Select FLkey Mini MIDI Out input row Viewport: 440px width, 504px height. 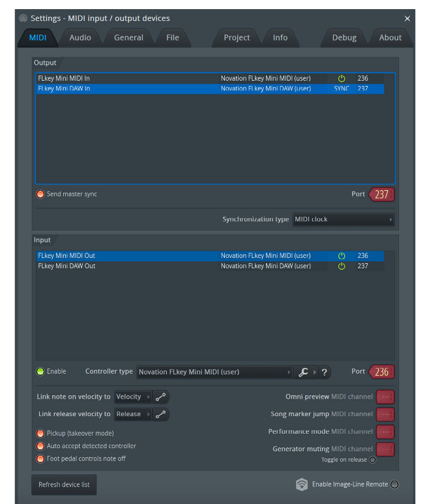[x=210, y=256]
